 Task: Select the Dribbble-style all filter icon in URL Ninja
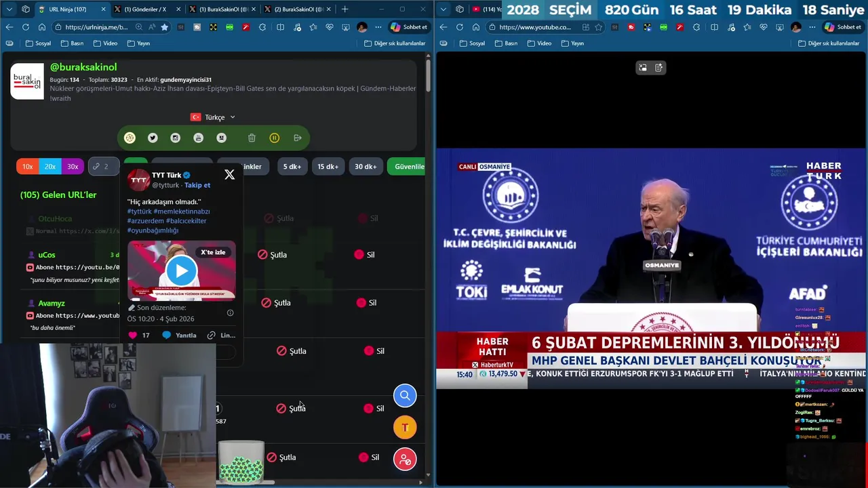[130, 138]
